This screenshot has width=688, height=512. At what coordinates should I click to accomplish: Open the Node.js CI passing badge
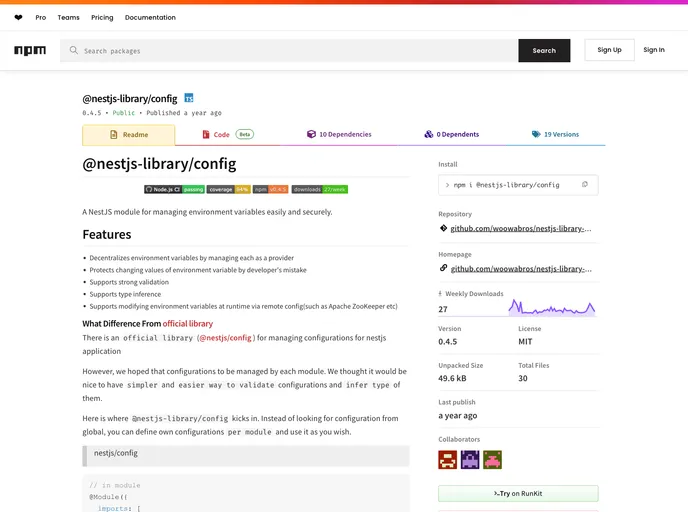pyautogui.click(x=175, y=190)
